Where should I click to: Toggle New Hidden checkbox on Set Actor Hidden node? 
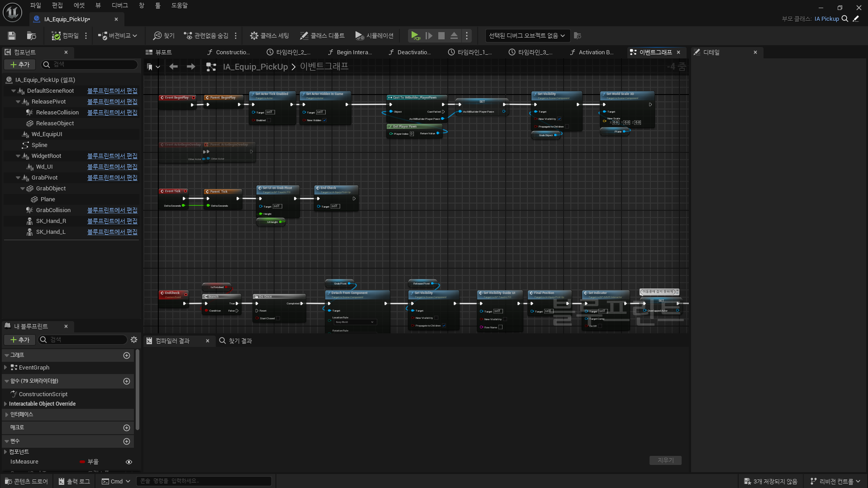click(325, 120)
